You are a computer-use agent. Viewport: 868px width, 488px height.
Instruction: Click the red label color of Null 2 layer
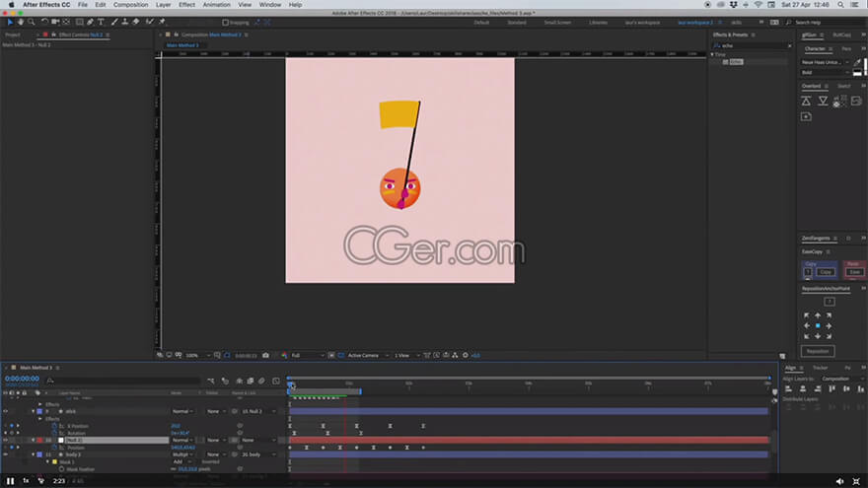pos(39,441)
